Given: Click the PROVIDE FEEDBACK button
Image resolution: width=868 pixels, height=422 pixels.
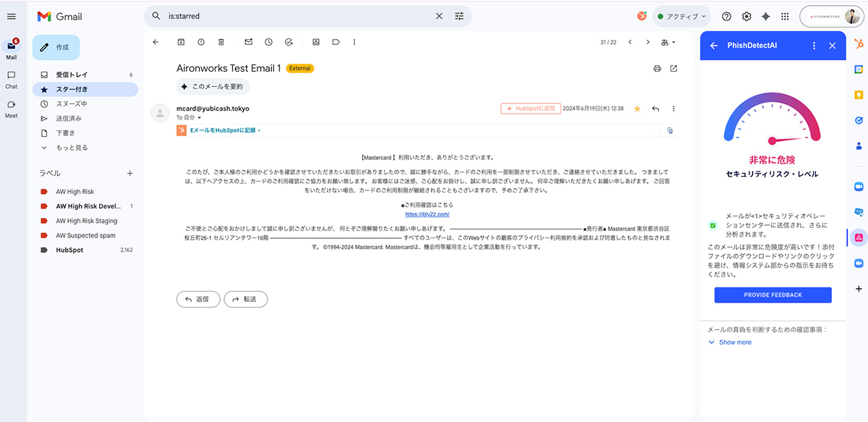Looking at the screenshot, I should click(x=773, y=294).
